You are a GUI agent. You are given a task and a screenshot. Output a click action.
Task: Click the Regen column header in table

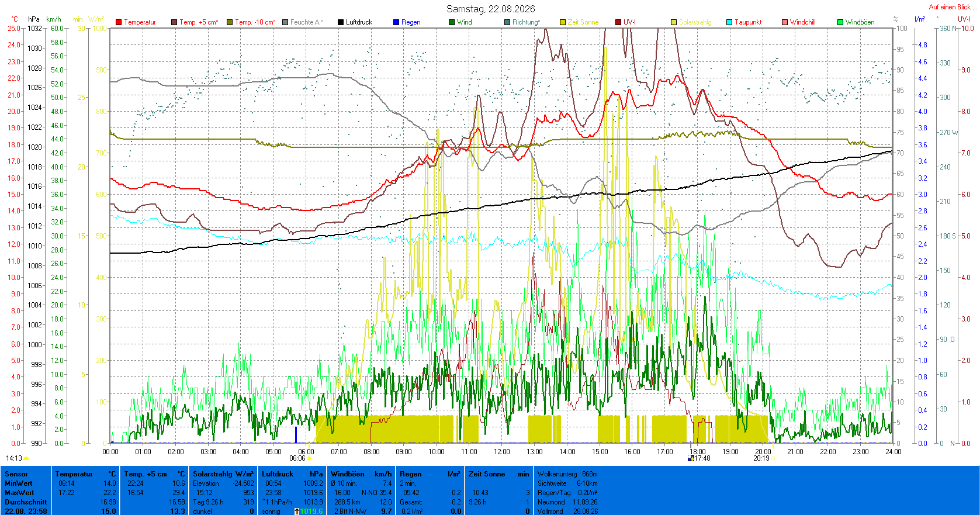pos(411,474)
